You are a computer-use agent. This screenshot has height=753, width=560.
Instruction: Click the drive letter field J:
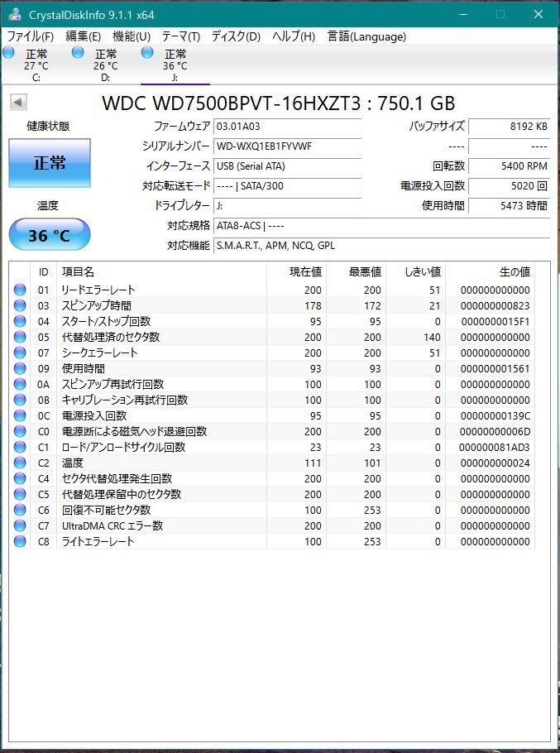(287, 206)
